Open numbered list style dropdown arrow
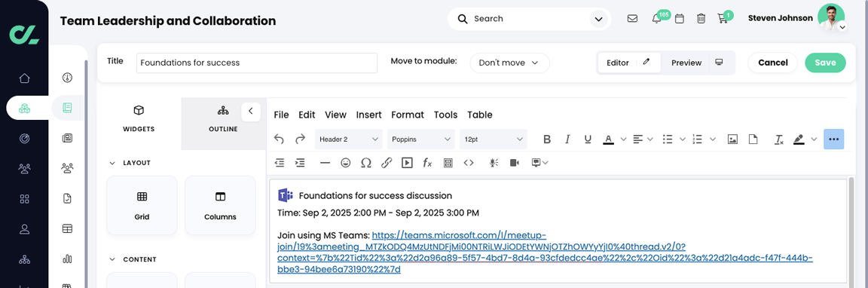 [x=713, y=139]
